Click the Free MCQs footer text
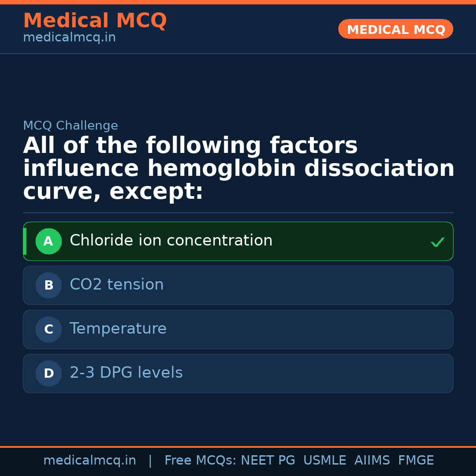The height and width of the screenshot is (476, 476). 200,461
